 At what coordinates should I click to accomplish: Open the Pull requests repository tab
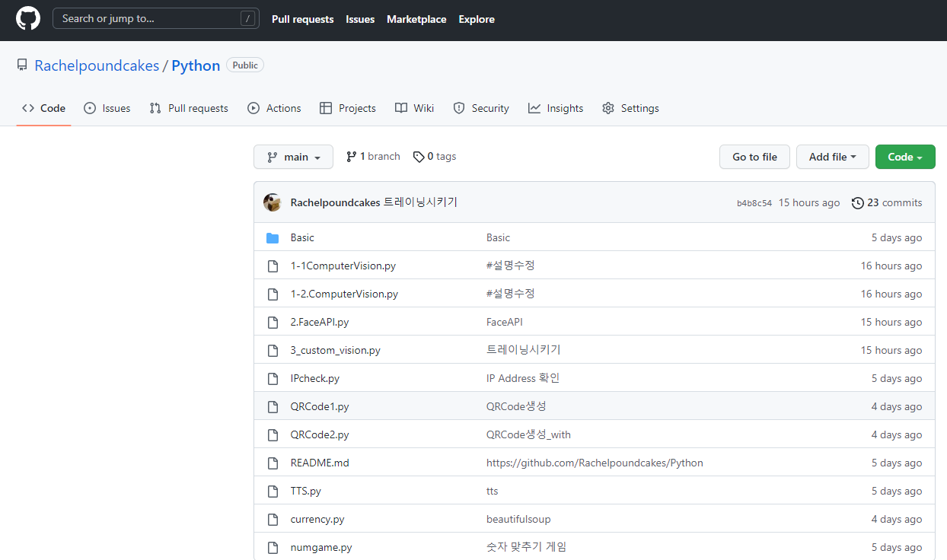coord(189,109)
